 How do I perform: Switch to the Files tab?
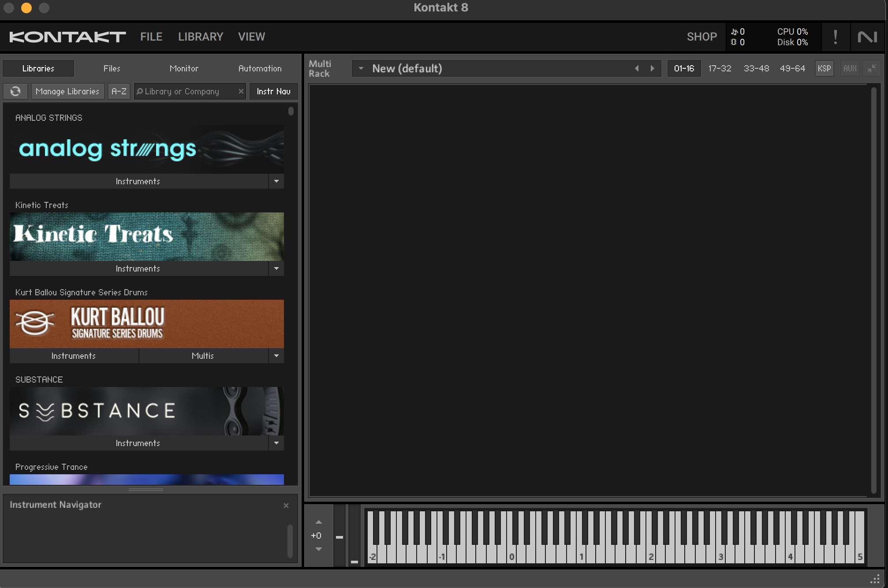(112, 68)
